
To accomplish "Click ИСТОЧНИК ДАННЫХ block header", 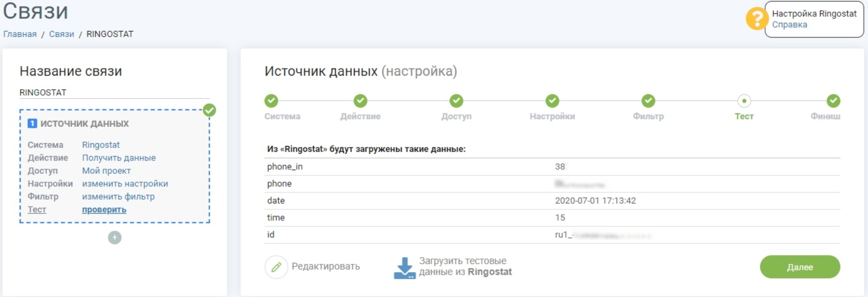I will click(x=84, y=123).
